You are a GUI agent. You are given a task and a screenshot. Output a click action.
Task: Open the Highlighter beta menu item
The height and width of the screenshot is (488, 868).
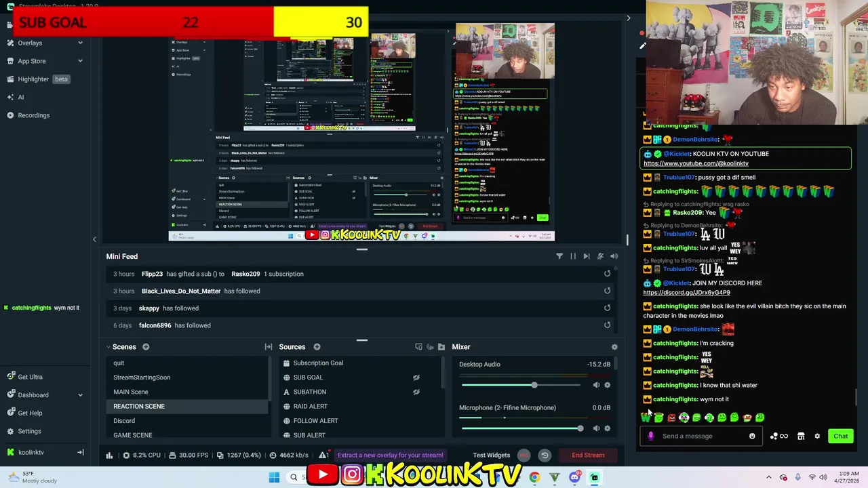click(x=43, y=79)
